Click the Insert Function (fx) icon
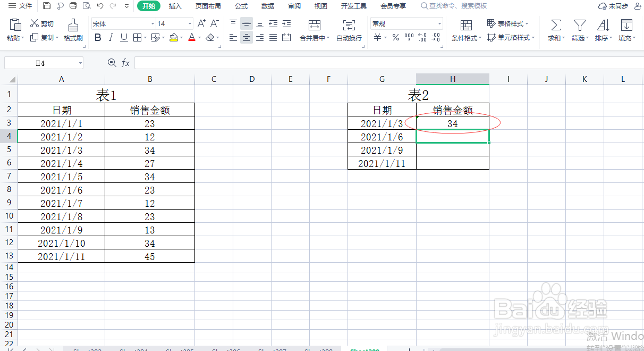Image resolution: width=644 pixels, height=351 pixels. tap(125, 62)
